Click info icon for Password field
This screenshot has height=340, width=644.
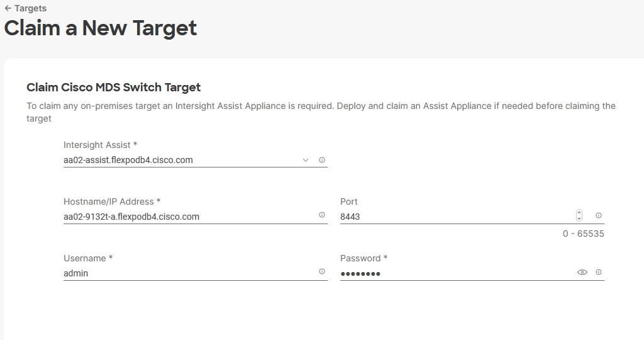click(x=599, y=272)
